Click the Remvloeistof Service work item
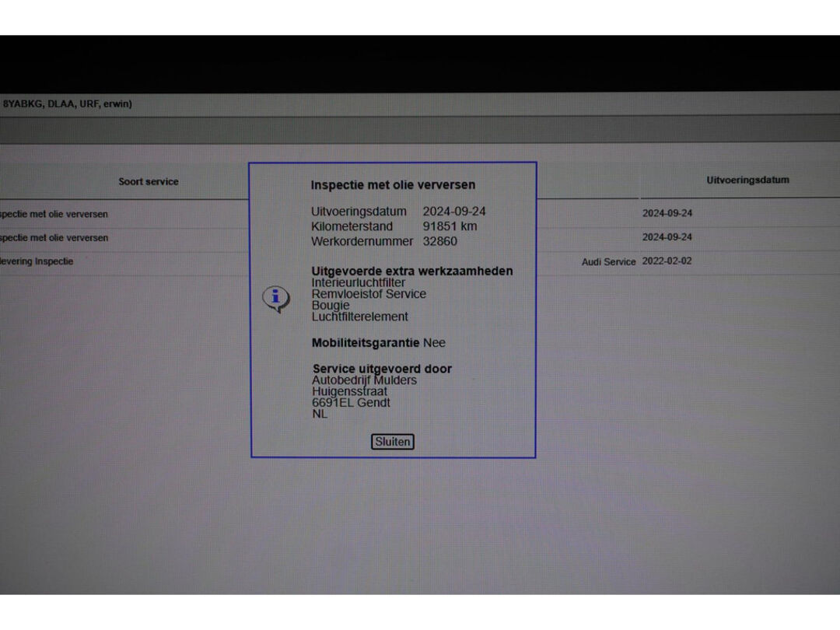The height and width of the screenshot is (630, 840). coord(369,294)
